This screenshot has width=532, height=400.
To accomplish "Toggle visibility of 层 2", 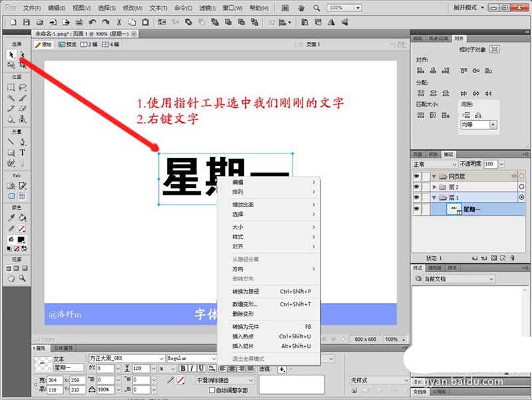I will click(x=417, y=187).
